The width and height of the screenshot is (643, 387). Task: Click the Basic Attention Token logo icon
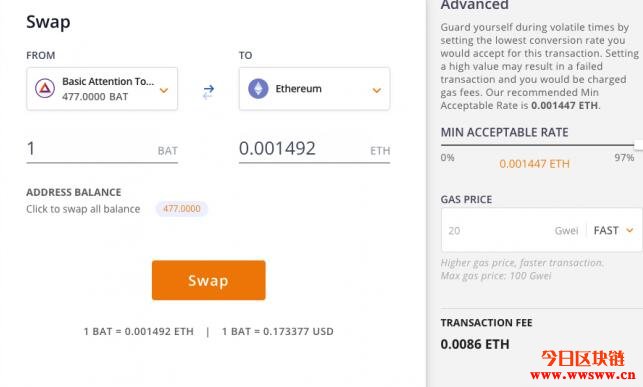point(45,88)
